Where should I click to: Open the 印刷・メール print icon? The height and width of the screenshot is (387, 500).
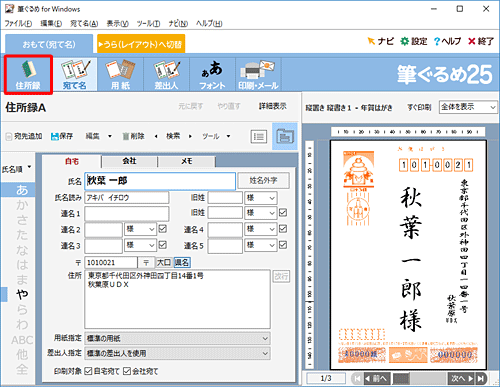point(258,75)
